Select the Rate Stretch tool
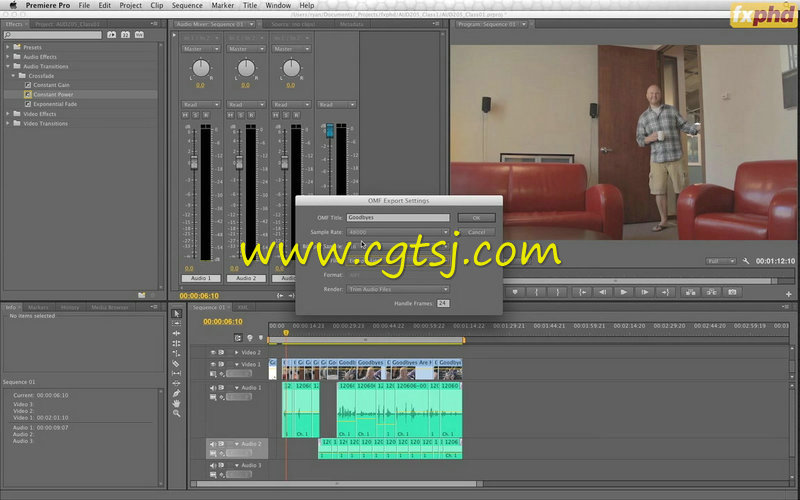800x500 pixels. 177,353
